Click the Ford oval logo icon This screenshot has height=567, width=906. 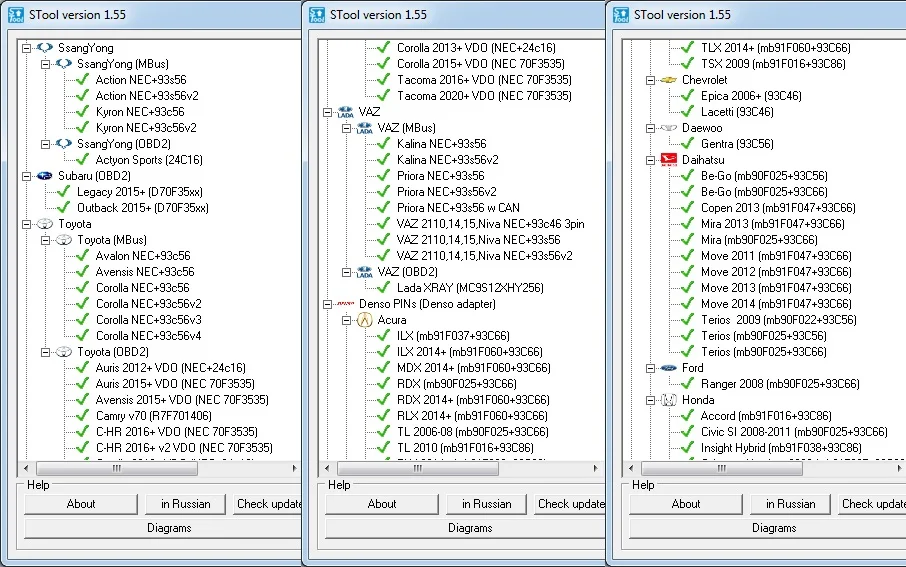pos(669,368)
